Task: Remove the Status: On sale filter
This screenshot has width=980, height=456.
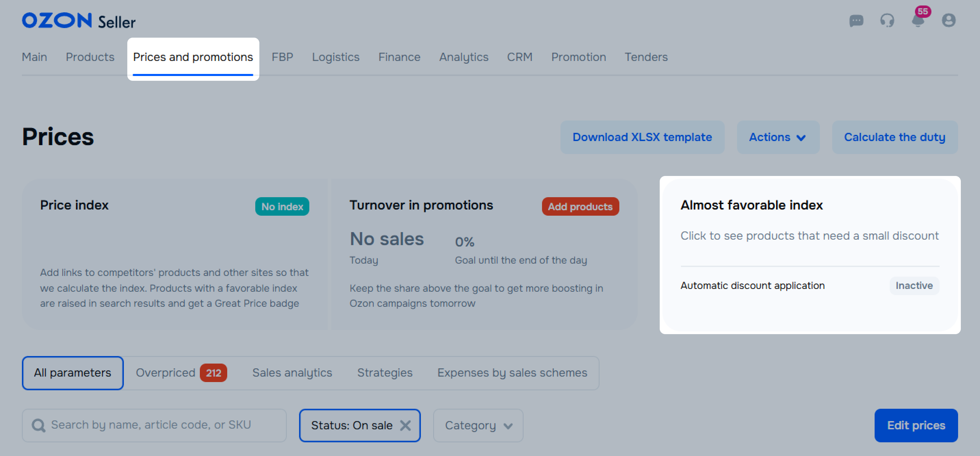Action: (405, 425)
